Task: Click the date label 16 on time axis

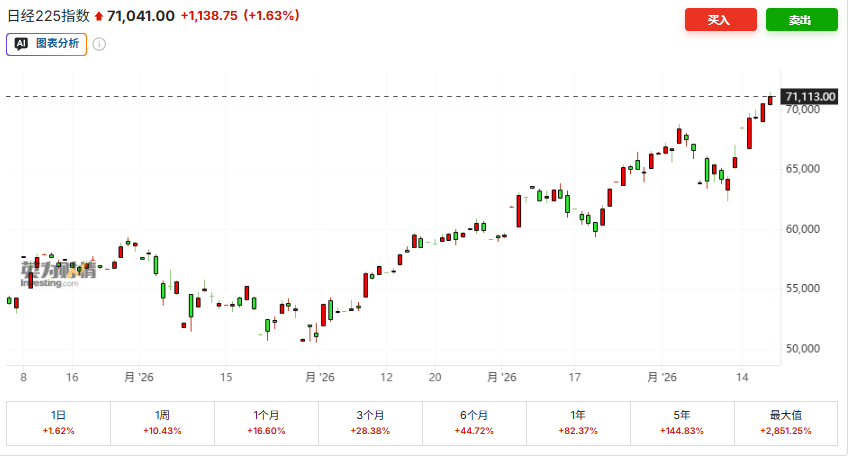Action: (72, 377)
